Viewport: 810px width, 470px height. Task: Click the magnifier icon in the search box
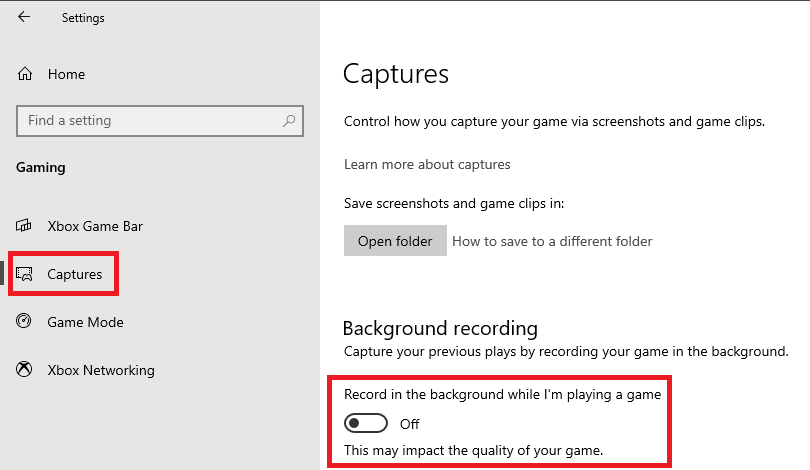[289, 121]
